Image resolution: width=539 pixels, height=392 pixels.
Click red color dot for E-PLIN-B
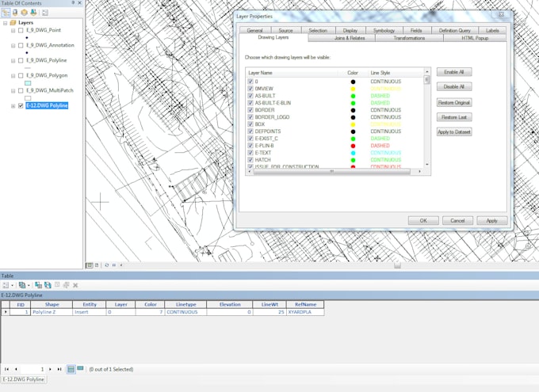pyautogui.click(x=353, y=146)
